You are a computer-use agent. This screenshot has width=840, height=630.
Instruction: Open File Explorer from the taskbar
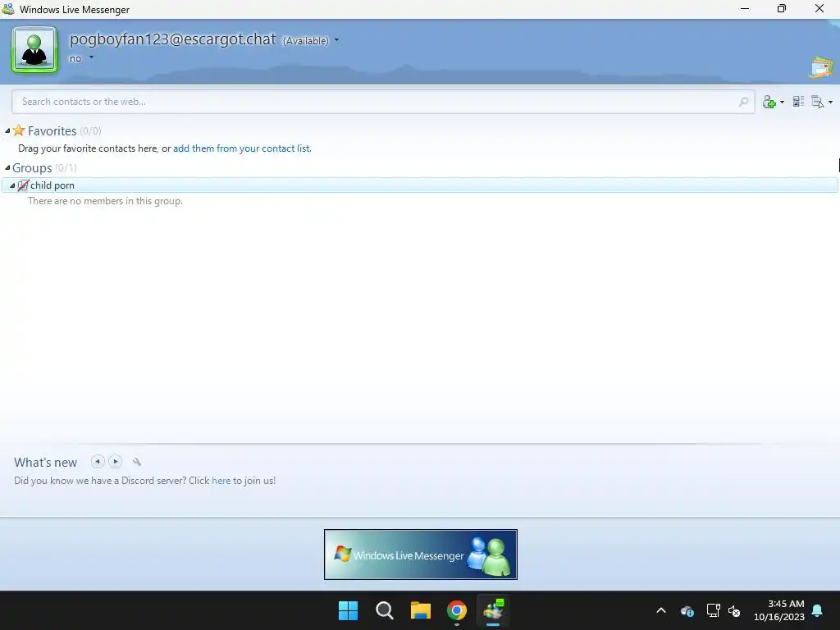click(421, 610)
